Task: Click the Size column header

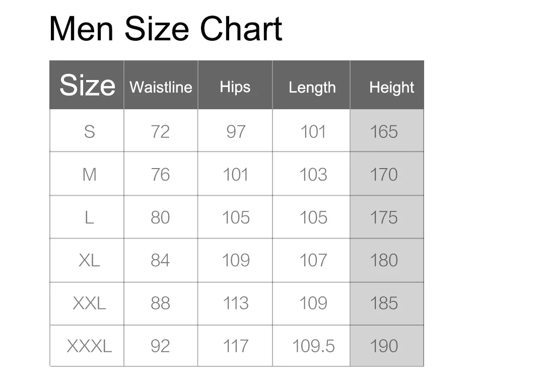Action: coord(87,85)
